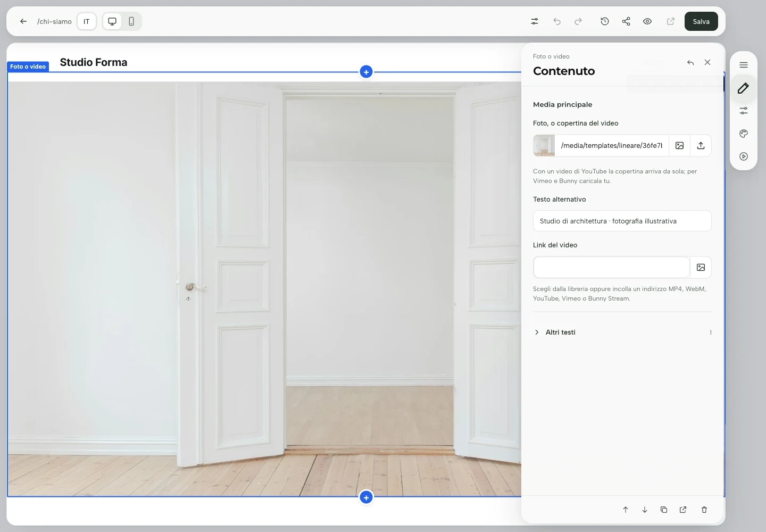Add a section above via top plus button
The width and height of the screenshot is (766, 532).
366,72
